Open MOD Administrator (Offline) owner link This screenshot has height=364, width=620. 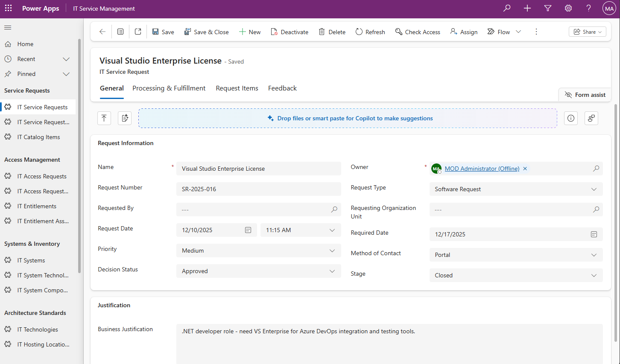(x=482, y=169)
